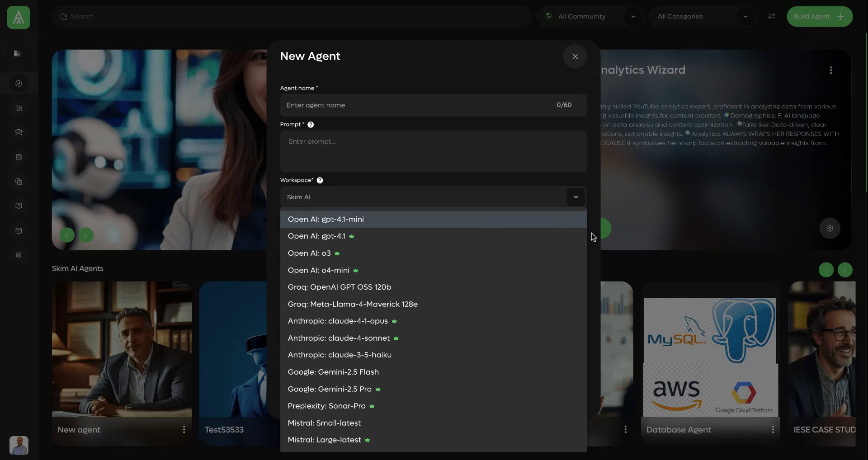Open the help chat icon in the sidebar
Screen dimensions: 868x460
pos(18,206)
